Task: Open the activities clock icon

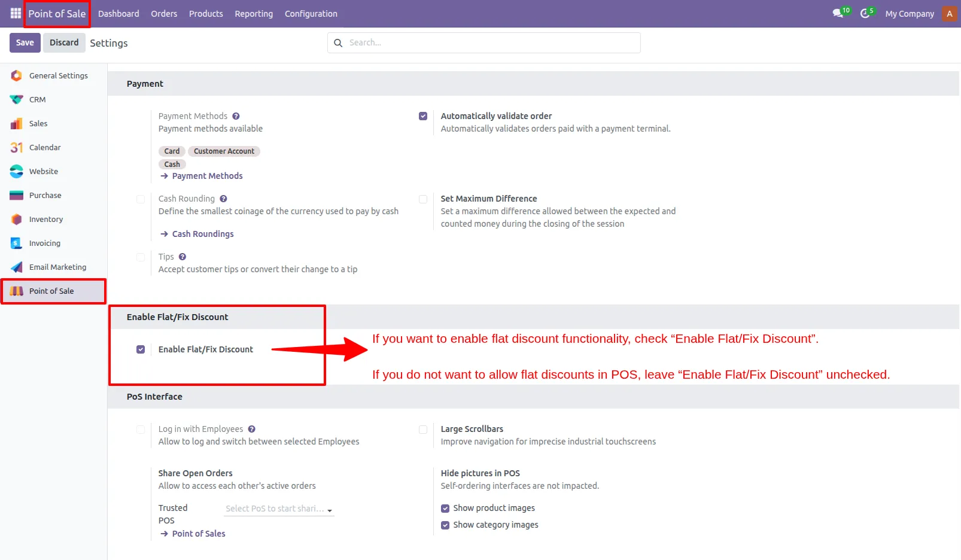Action: click(x=865, y=13)
